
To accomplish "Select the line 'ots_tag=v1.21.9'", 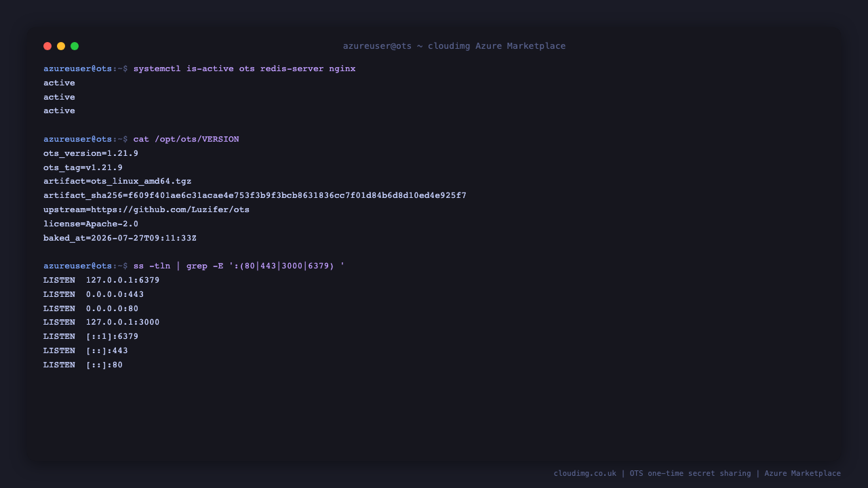I will [x=83, y=168].
